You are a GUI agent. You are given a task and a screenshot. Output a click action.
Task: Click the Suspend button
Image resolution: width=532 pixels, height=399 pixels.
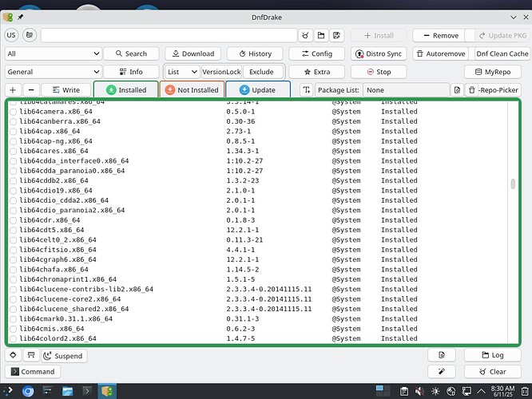[x=64, y=356]
